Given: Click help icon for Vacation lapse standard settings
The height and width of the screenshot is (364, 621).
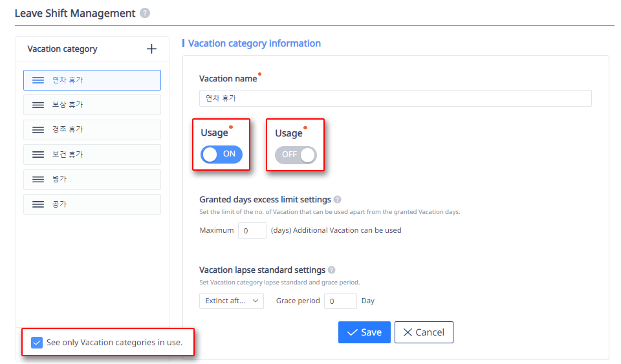Looking at the screenshot, I should tap(331, 270).
